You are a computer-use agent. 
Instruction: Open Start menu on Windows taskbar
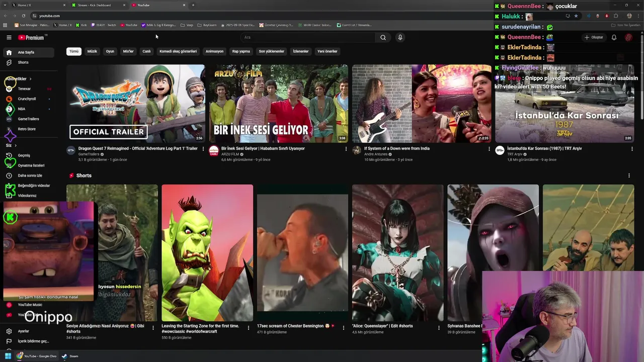point(8,356)
